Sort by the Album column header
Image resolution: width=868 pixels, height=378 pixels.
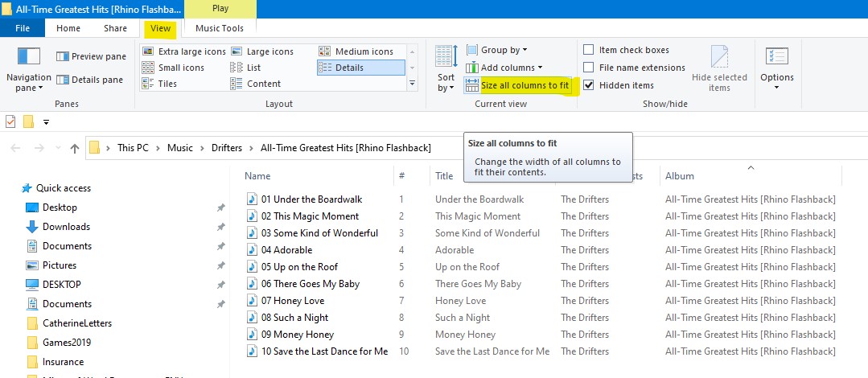751,176
